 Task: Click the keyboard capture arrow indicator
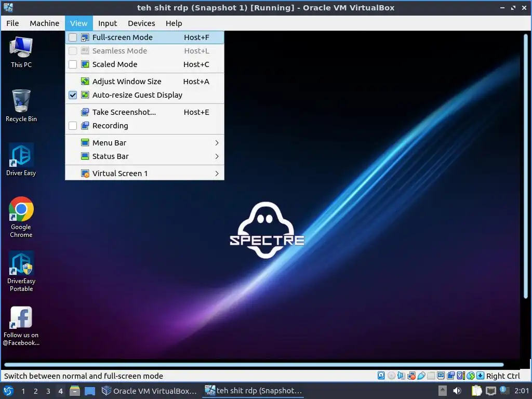click(480, 376)
